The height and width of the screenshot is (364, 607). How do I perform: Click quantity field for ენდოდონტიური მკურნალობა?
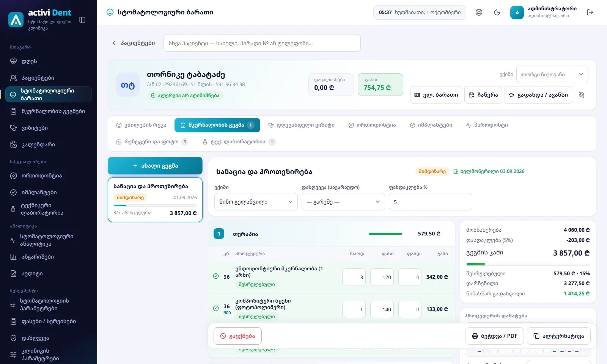point(354,277)
